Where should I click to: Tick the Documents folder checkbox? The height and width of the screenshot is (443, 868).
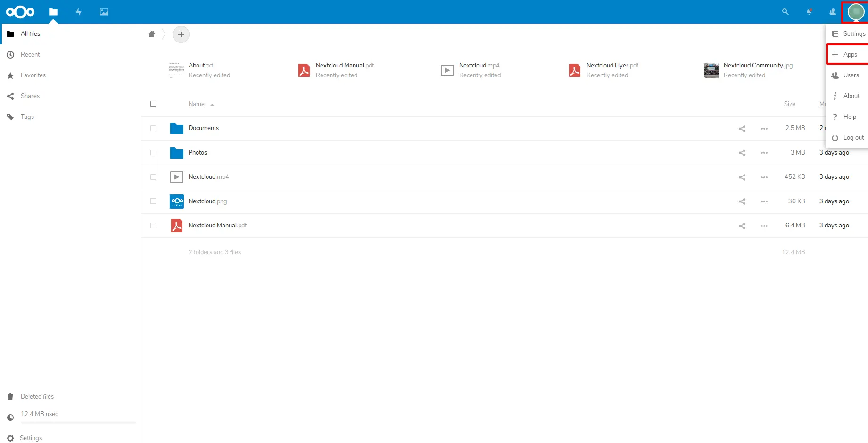pos(153,128)
